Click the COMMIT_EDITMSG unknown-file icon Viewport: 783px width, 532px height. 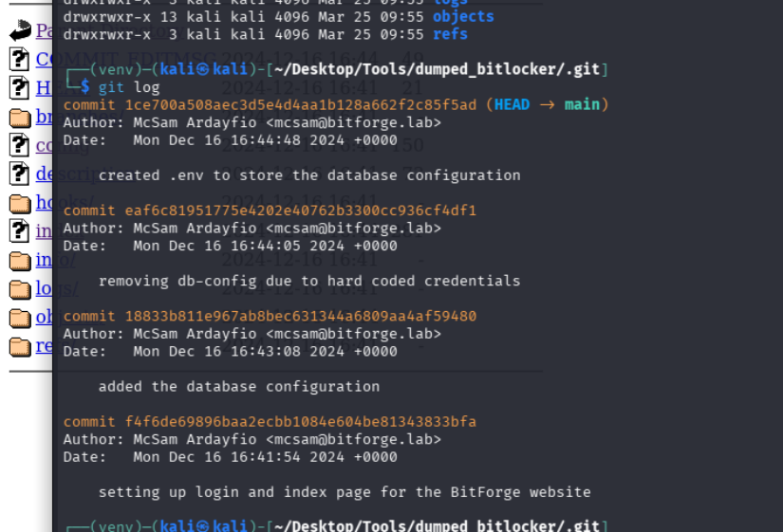[19, 60]
